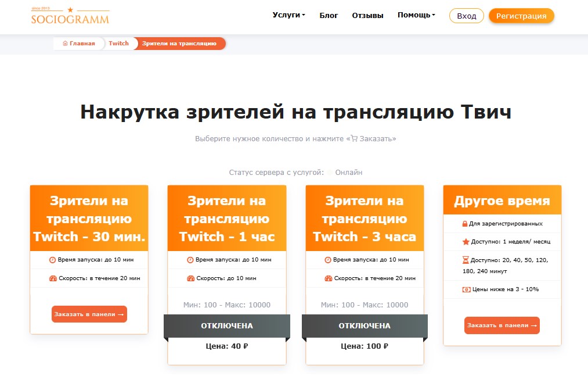The height and width of the screenshot is (376, 588).
Task: Click the Другое время card header
Action: pyautogui.click(x=502, y=200)
